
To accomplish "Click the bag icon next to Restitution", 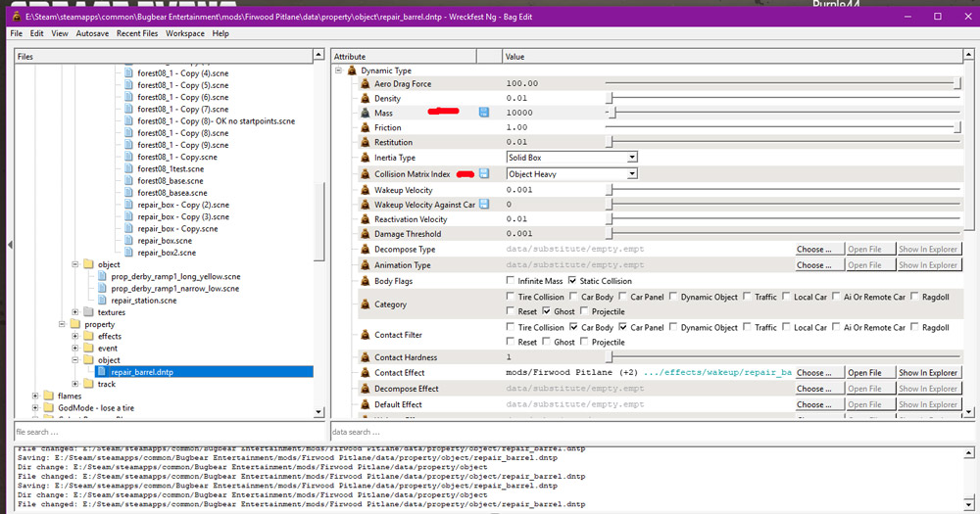I will click(x=366, y=142).
